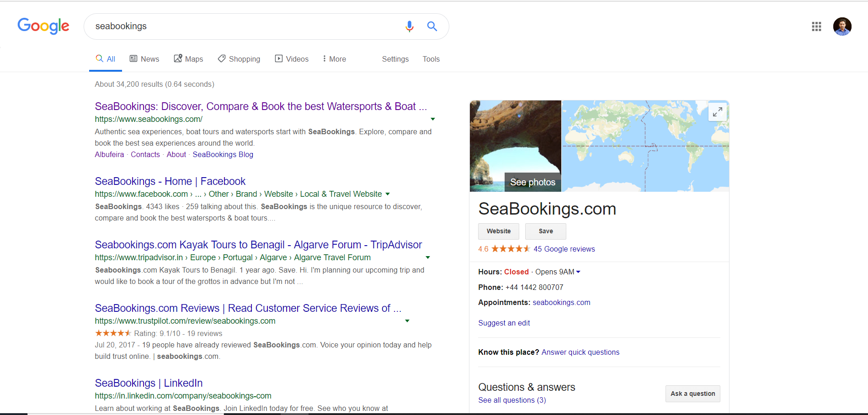
Task: Save SeaBookings.com with the Save button
Action: (x=545, y=231)
